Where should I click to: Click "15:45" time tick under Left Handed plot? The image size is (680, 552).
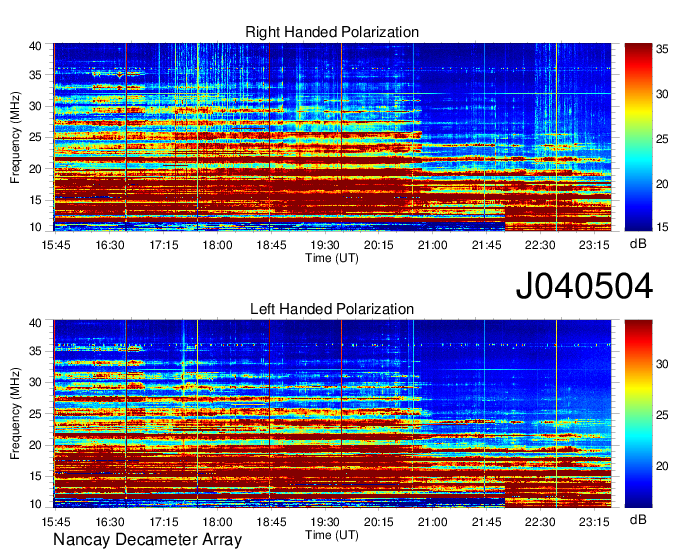(56, 522)
